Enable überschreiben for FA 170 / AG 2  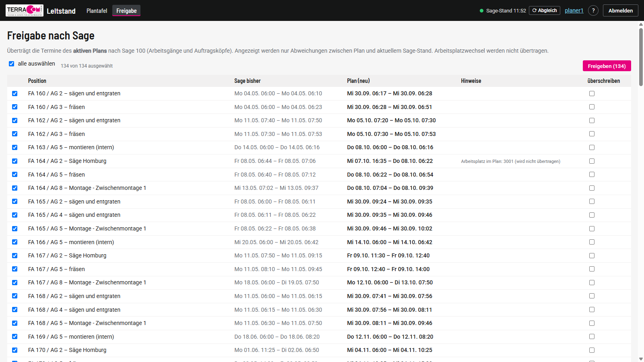(x=592, y=350)
